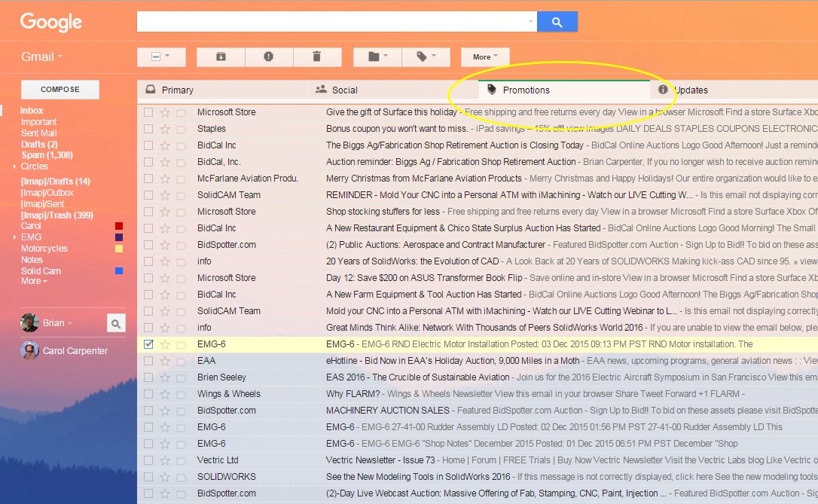818x504 pixels.
Task: Star the Vectric Ltd email
Action: tap(165, 460)
